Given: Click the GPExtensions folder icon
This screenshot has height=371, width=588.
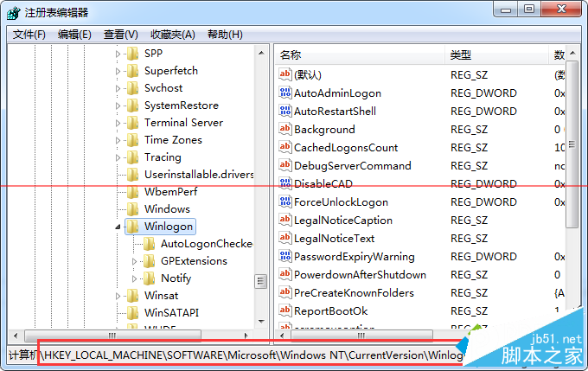Looking at the screenshot, I should (149, 261).
